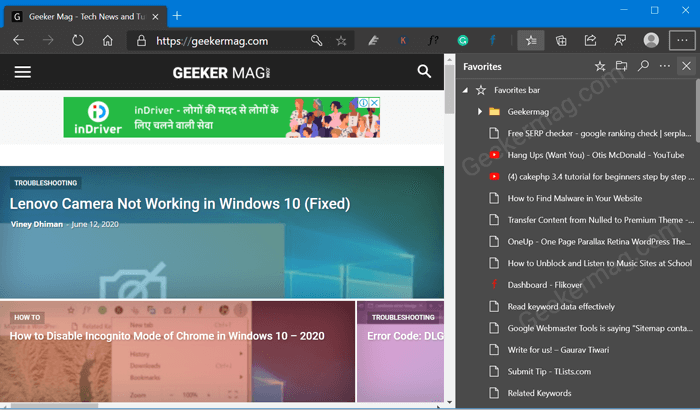Close the inDriver ad
Viewport: 700px width, 410px height.
375,103
